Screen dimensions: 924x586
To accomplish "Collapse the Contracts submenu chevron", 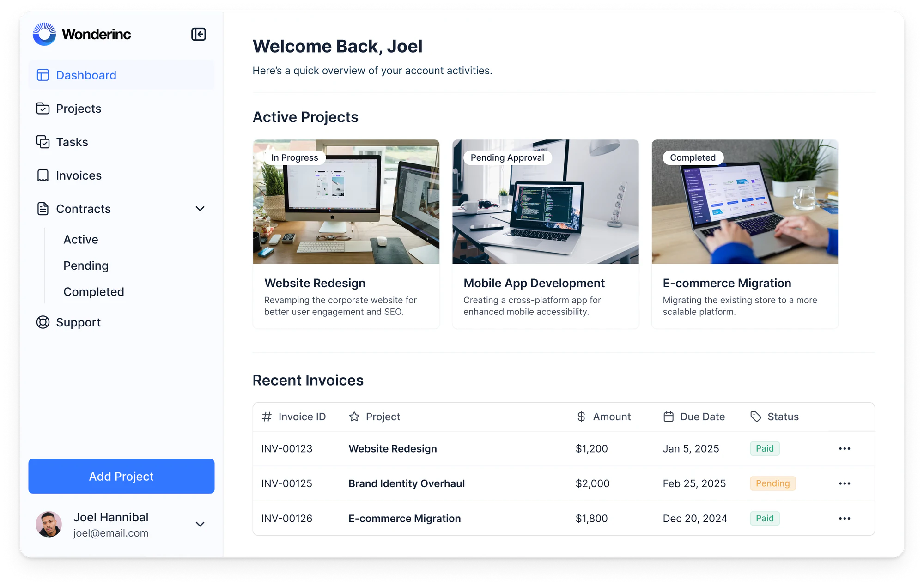I will coord(200,209).
